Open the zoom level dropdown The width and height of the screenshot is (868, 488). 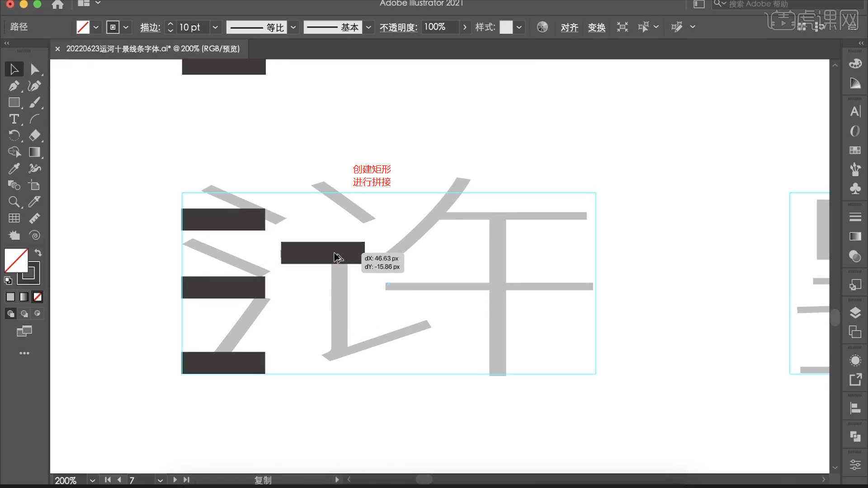tap(92, 480)
